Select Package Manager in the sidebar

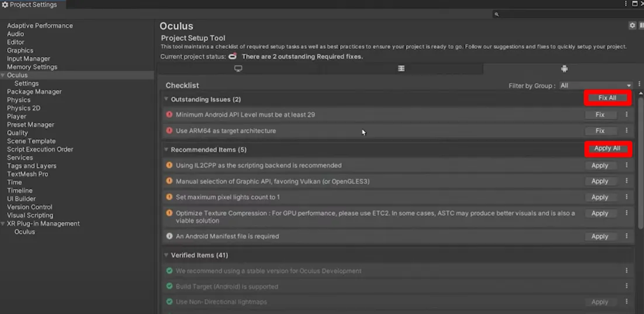(34, 92)
